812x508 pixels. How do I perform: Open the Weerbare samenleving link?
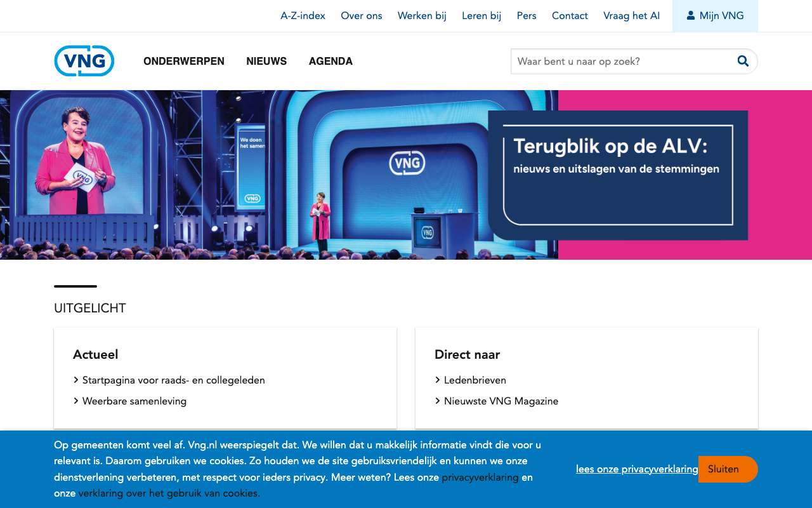134,401
